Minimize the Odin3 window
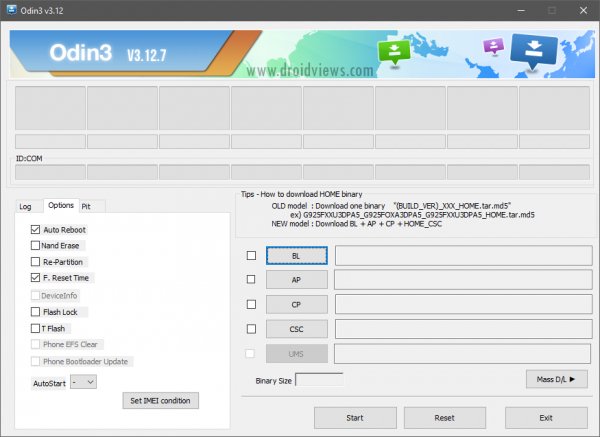 pyautogui.click(x=521, y=10)
